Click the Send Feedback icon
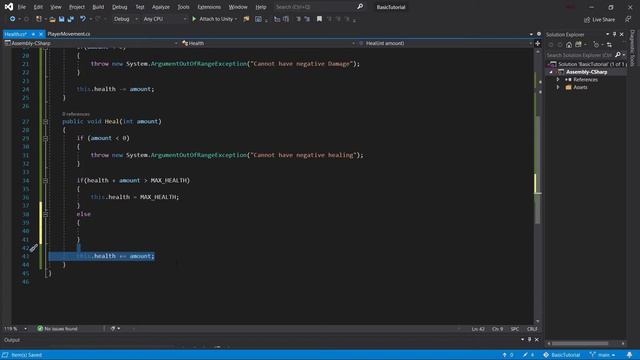Screen dimensions: 640x360 pyautogui.click(x=628, y=19)
